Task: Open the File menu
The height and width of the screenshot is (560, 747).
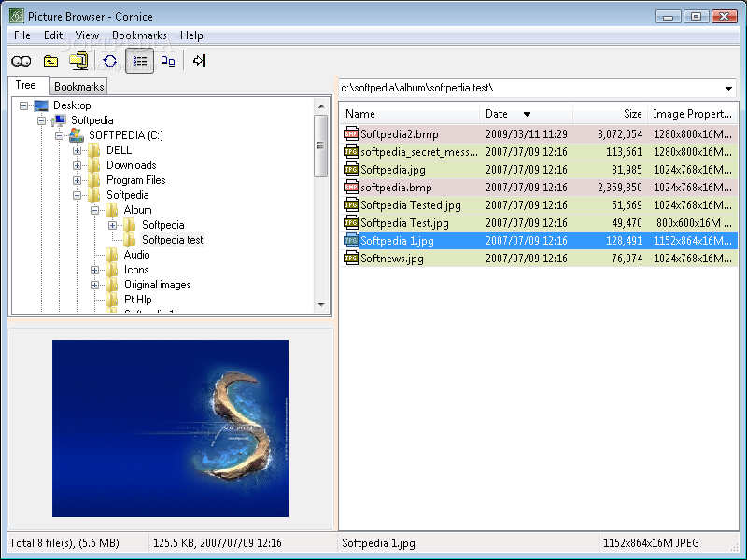Action: (x=21, y=35)
